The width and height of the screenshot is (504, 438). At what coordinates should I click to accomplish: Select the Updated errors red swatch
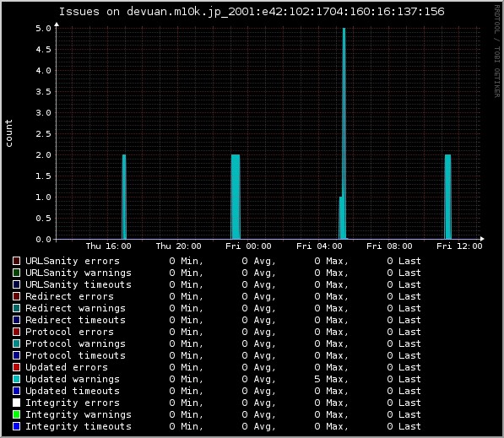pyautogui.click(x=16, y=367)
